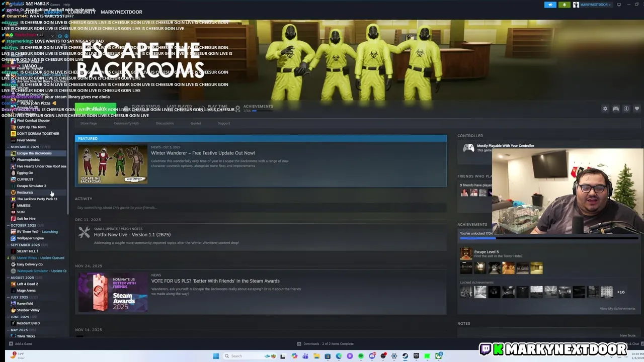
Task: Click Escape Level 5 achievement icon
Action: 466,254
